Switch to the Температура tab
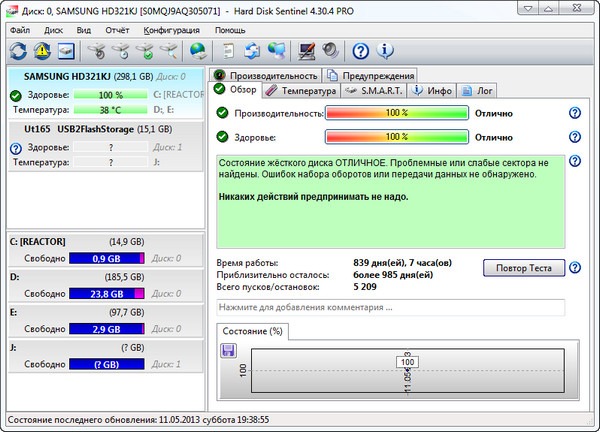Image resolution: width=600 pixels, height=432 pixels. pos(300,90)
